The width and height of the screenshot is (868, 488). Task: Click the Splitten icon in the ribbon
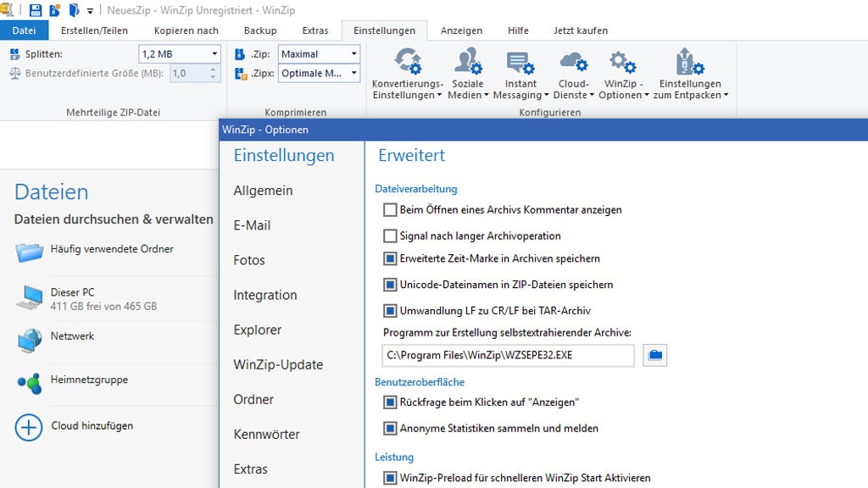(x=15, y=53)
